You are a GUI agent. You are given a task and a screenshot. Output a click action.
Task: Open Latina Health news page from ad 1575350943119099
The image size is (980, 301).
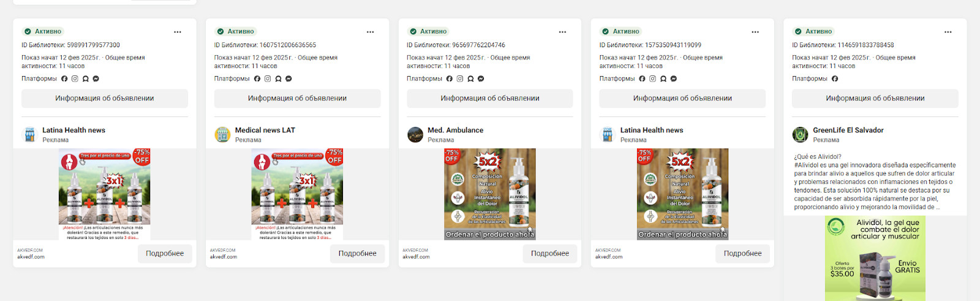[x=652, y=130]
